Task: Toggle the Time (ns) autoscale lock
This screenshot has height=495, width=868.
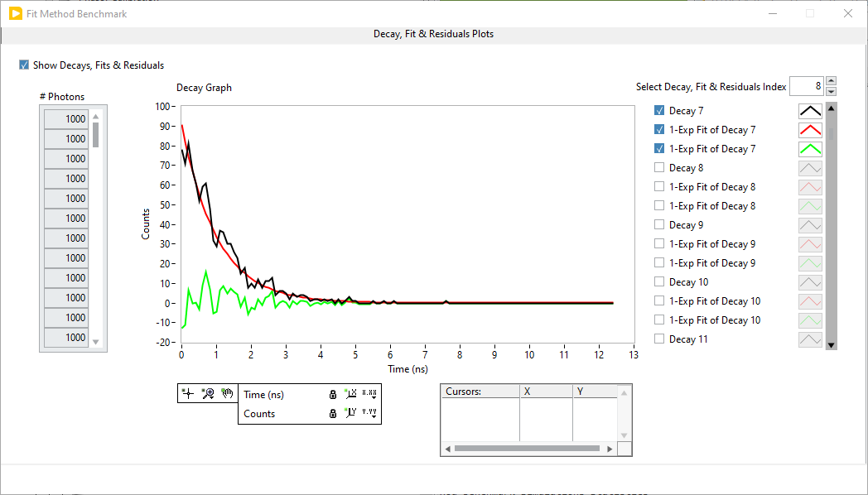Action: point(333,394)
